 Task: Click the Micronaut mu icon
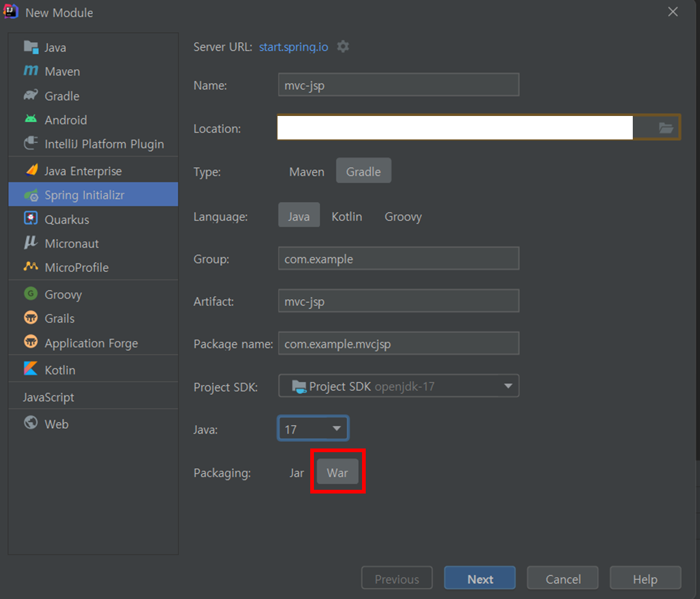click(x=31, y=242)
